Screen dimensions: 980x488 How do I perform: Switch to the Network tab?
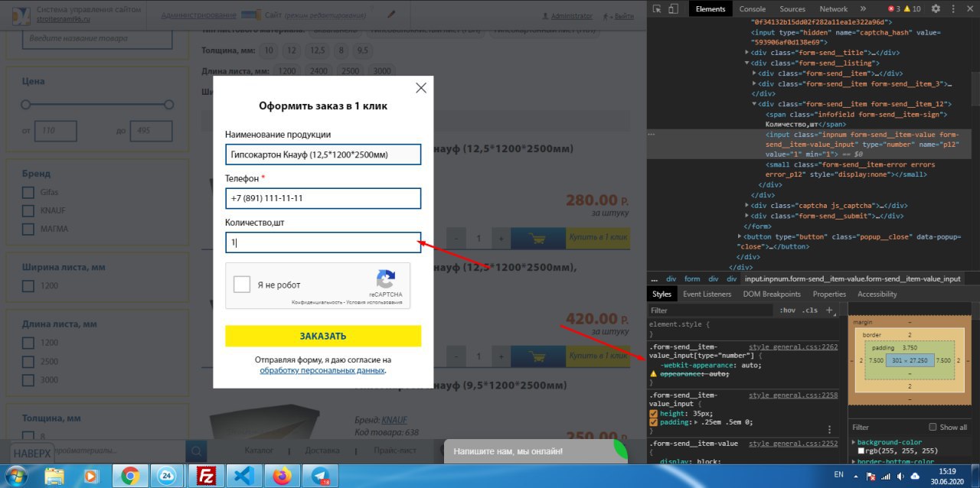pyautogui.click(x=834, y=9)
